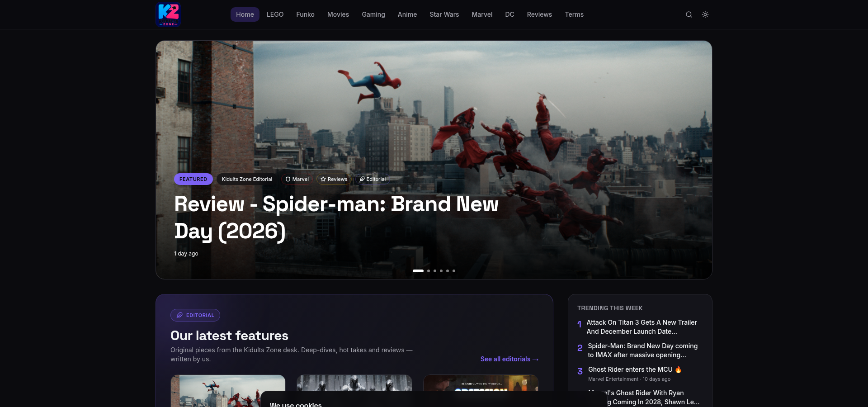Jump to the second carousel slide dot
Screen dimensions: 868x407
[429, 271]
